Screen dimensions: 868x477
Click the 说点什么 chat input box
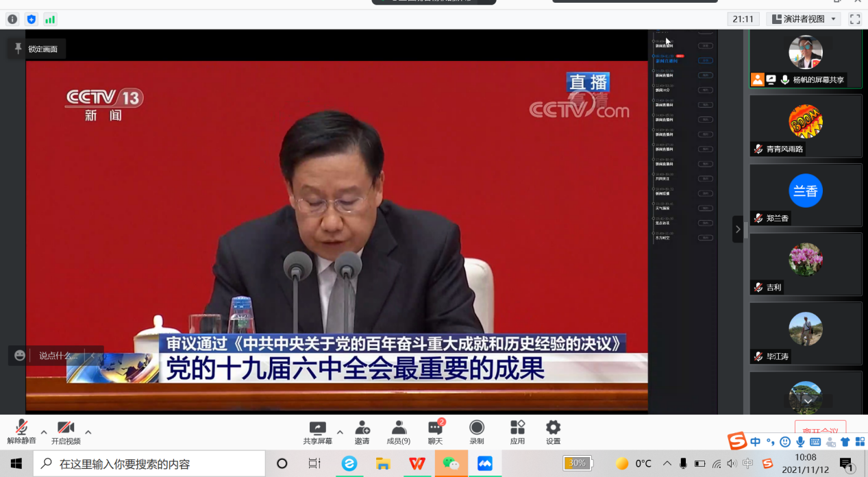58,356
